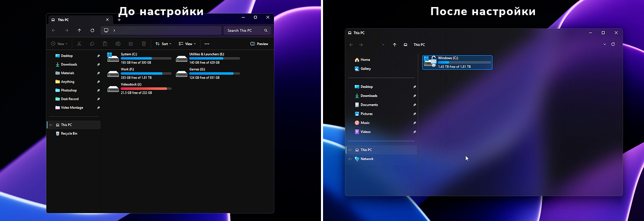Expand the Sort dropdown
The width and height of the screenshot is (644, 221).
click(x=163, y=44)
